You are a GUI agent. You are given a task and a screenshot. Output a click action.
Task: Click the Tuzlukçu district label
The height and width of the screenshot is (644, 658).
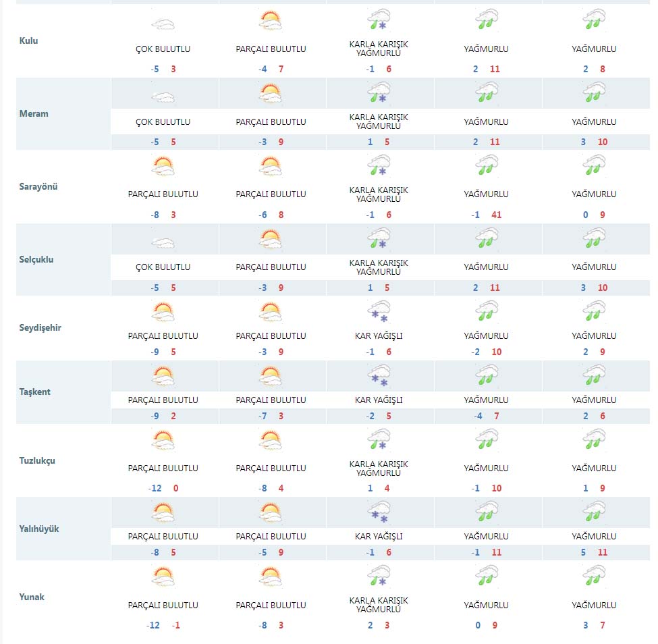point(37,460)
